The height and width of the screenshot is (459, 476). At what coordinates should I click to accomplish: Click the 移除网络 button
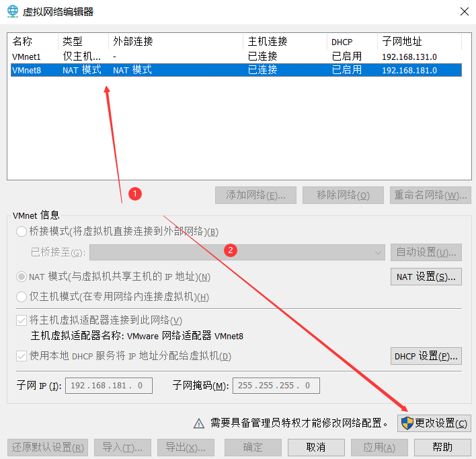(x=343, y=195)
